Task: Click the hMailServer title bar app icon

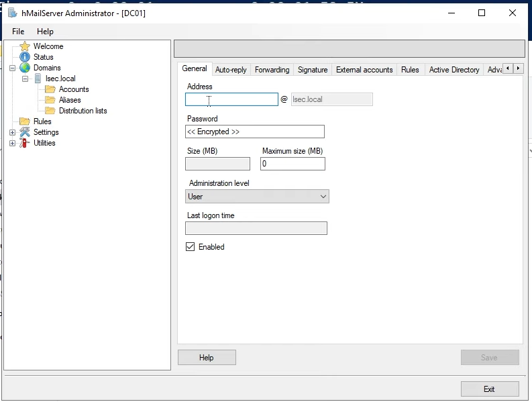Action: tap(13, 13)
